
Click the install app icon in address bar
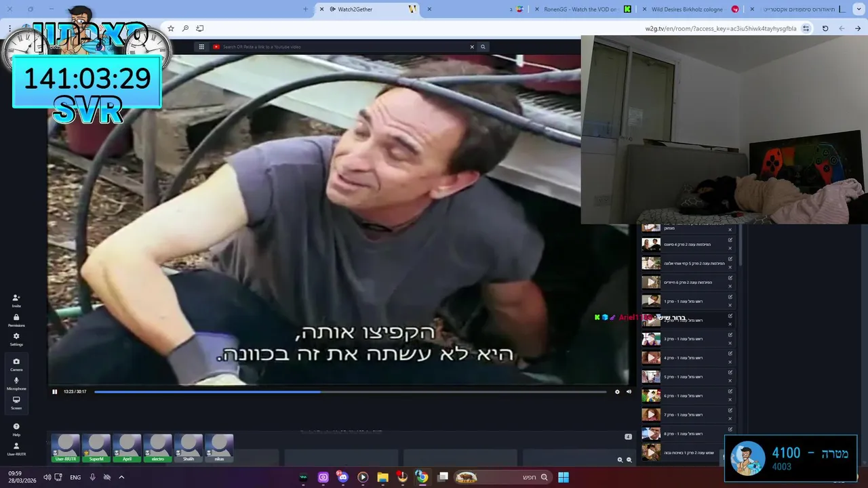(x=199, y=28)
